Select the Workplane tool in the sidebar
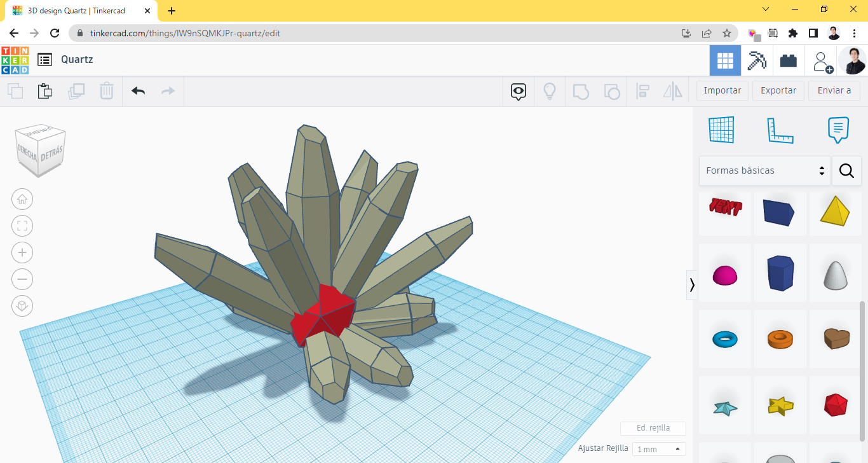 pos(721,129)
